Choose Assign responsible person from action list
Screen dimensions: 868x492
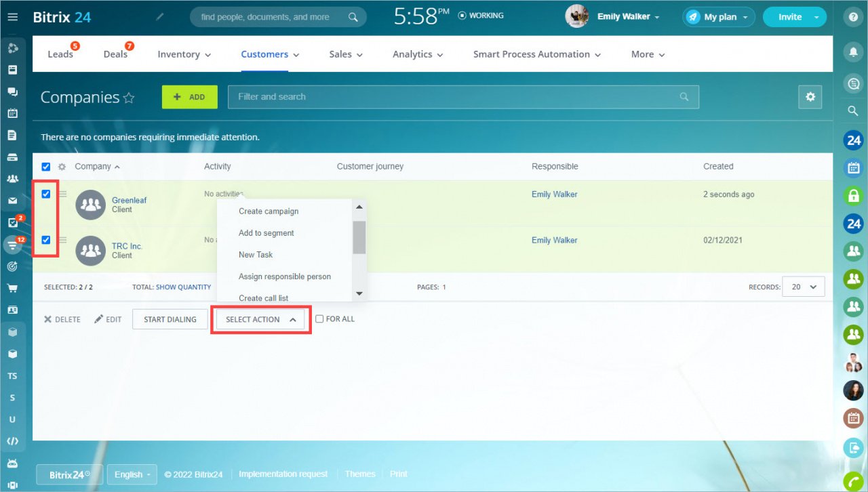[x=285, y=276]
